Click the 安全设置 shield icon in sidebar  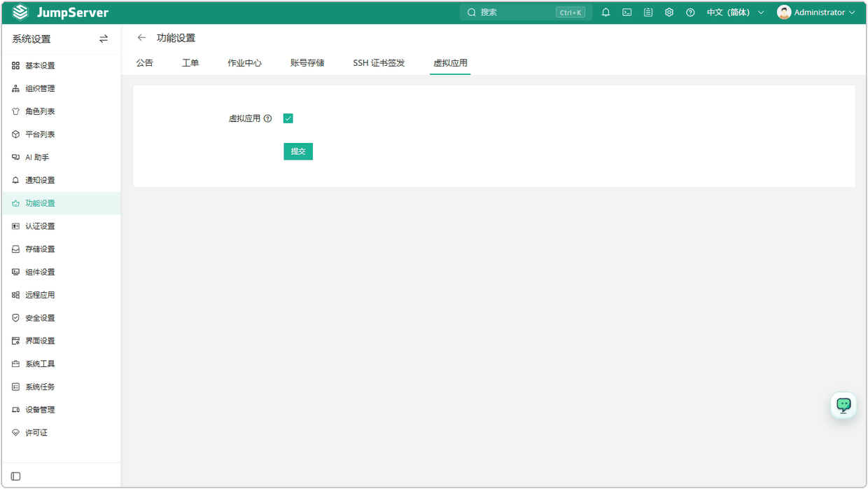click(x=15, y=318)
